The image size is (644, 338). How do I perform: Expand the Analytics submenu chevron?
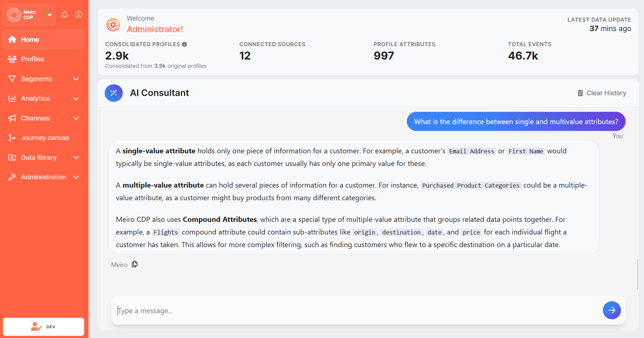[x=76, y=98]
